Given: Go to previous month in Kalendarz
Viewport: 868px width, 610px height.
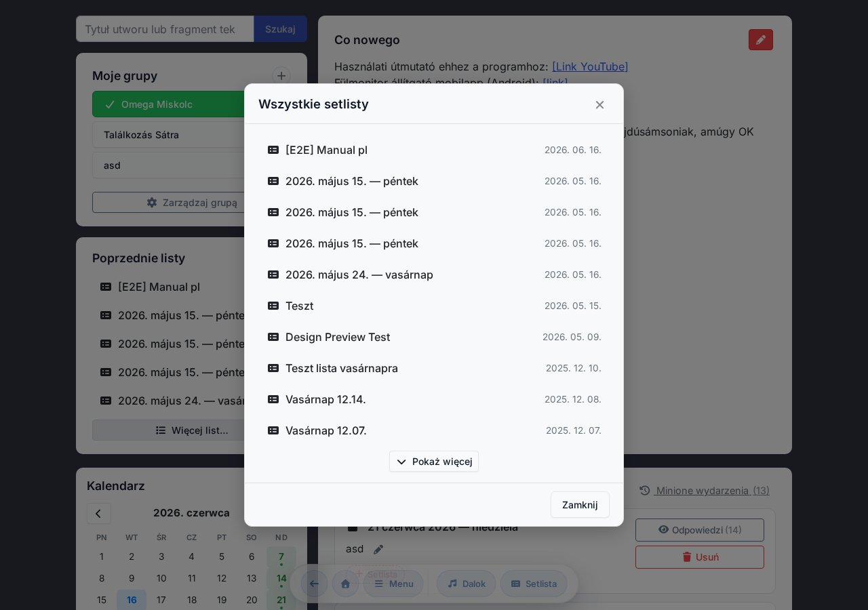Looking at the screenshot, I should click(99, 514).
